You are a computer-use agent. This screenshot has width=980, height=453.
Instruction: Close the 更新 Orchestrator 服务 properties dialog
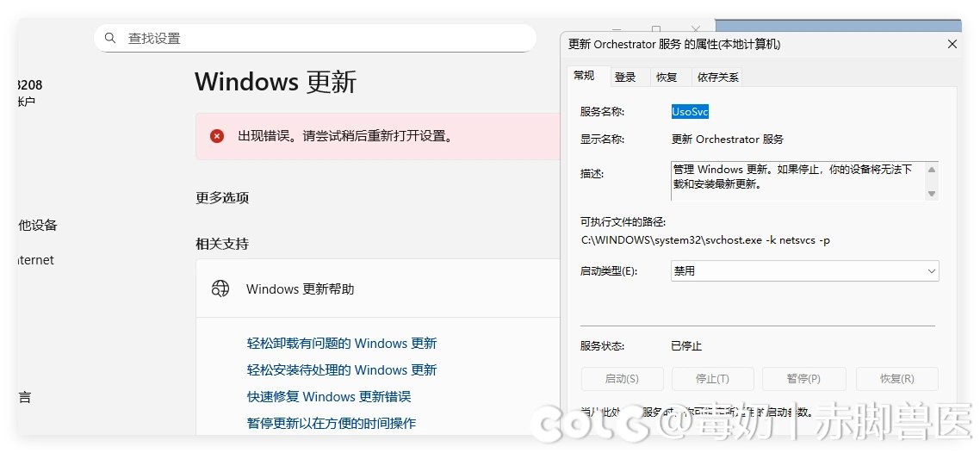[952, 44]
